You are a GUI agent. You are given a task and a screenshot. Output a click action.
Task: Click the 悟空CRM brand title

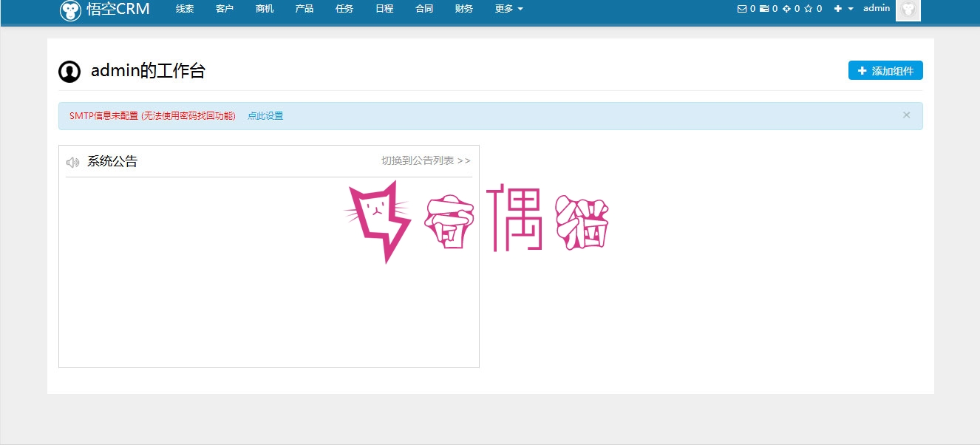[118, 9]
